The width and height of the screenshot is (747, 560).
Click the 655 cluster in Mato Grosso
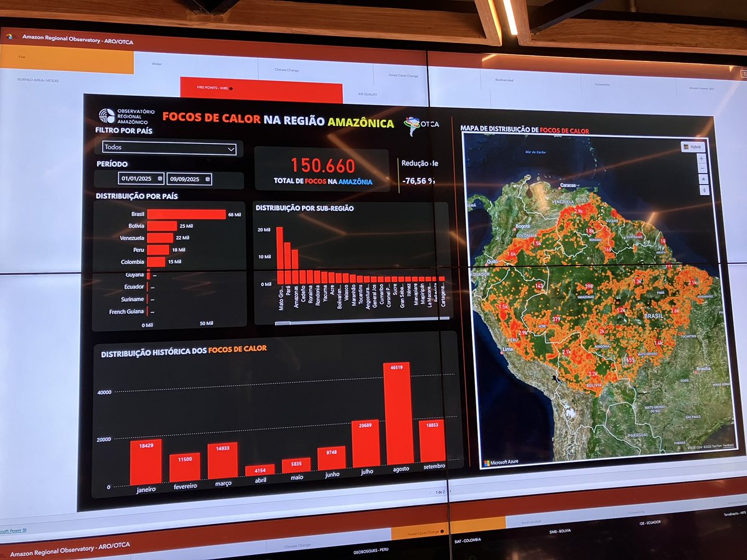pyautogui.click(x=630, y=360)
